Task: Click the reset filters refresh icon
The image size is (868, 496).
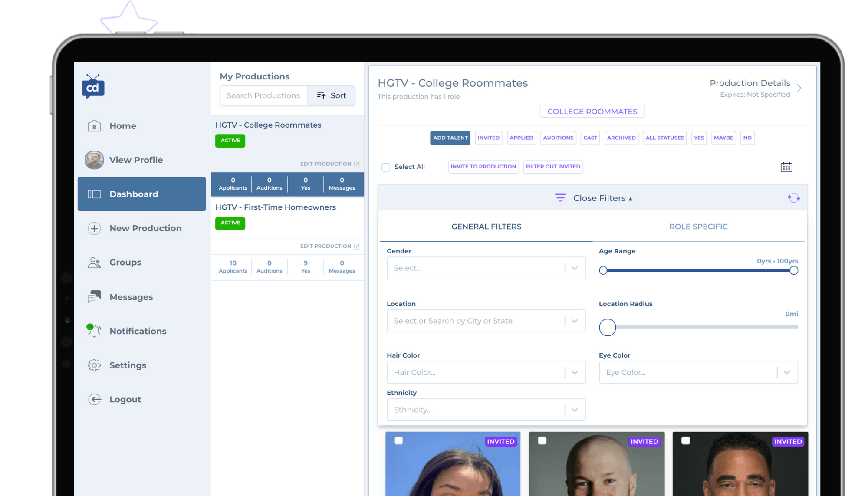Action: (x=793, y=198)
